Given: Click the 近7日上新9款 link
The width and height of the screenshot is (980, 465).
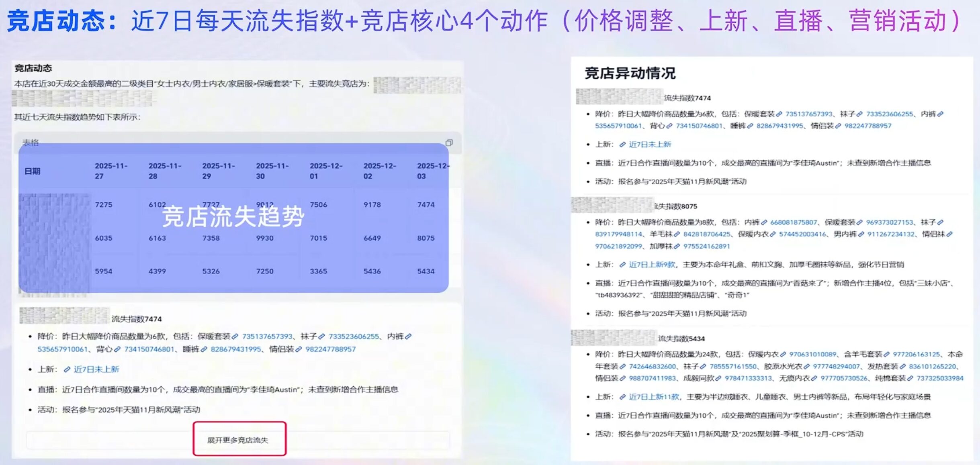Looking at the screenshot, I should coord(652,265).
